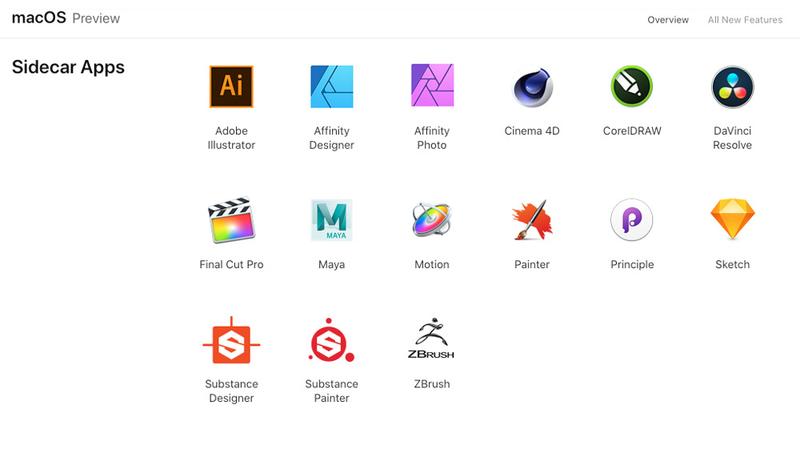Open the Final Cut Pro clapperboard icon

click(231, 220)
